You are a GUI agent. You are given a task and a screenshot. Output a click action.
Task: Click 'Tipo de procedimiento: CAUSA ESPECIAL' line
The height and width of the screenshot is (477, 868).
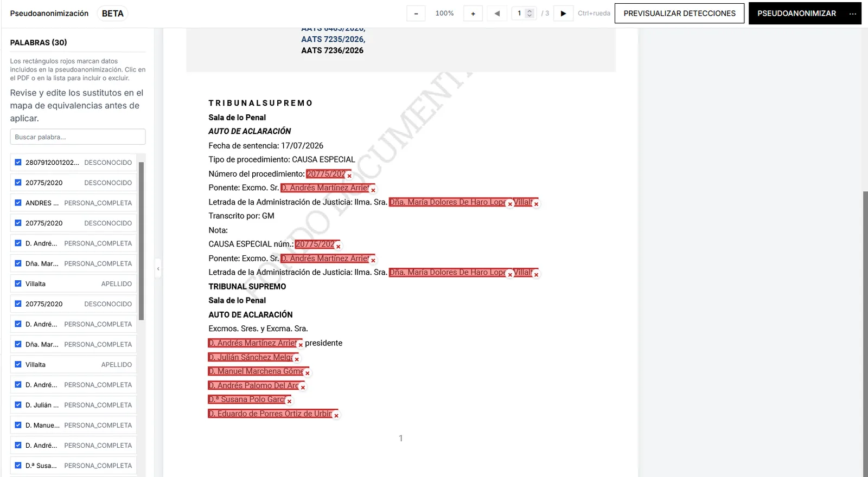282,159
